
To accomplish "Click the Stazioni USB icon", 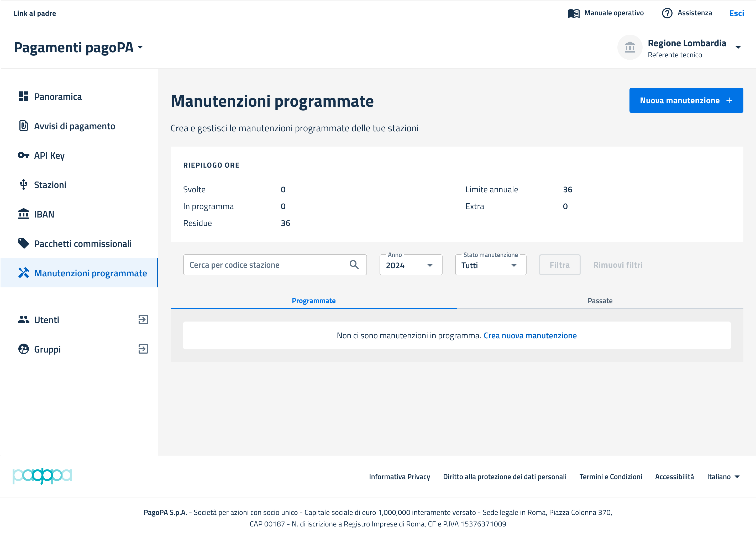I will [24, 184].
